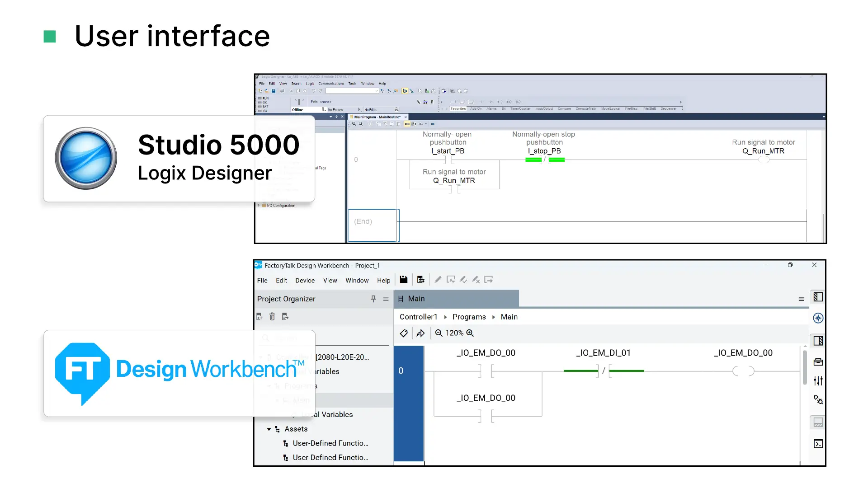Click the curved share arrow icon in Main editor
868x488 pixels.
point(420,333)
